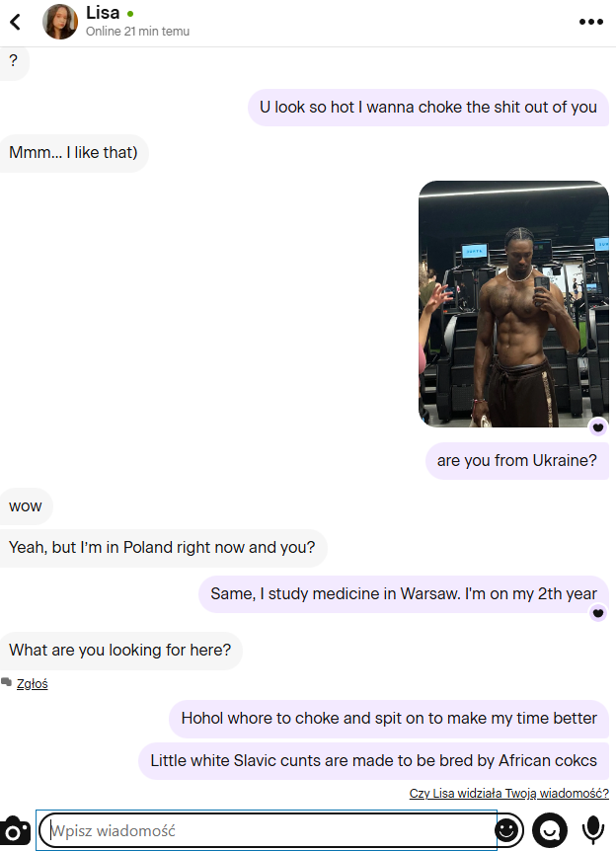Open the emoji smiley picker
The width and height of the screenshot is (616, 851).
508,830
